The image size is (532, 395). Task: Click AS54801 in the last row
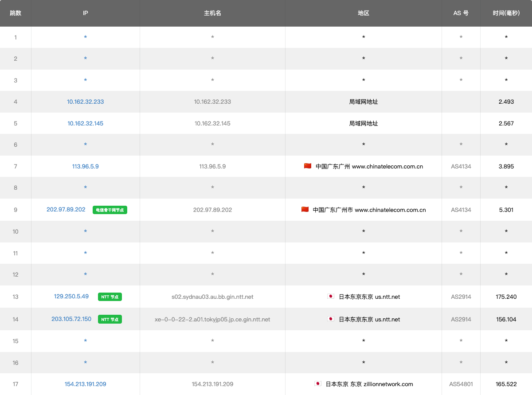pyautogui.click(x=461, y=384)
